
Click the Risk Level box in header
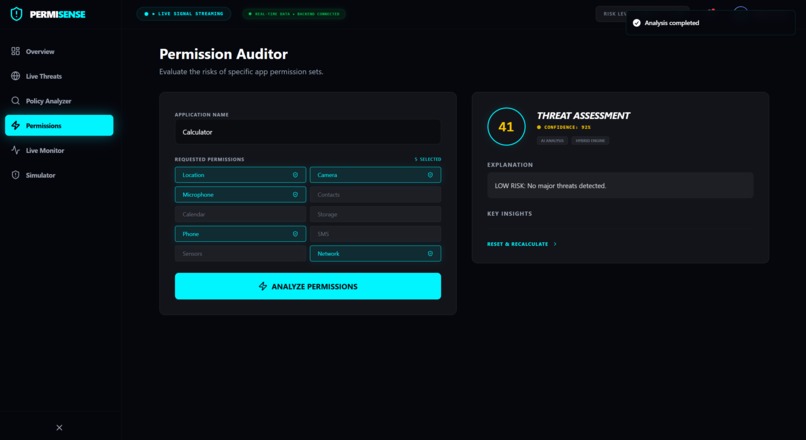pyautogui.click(x=611, y=14)
